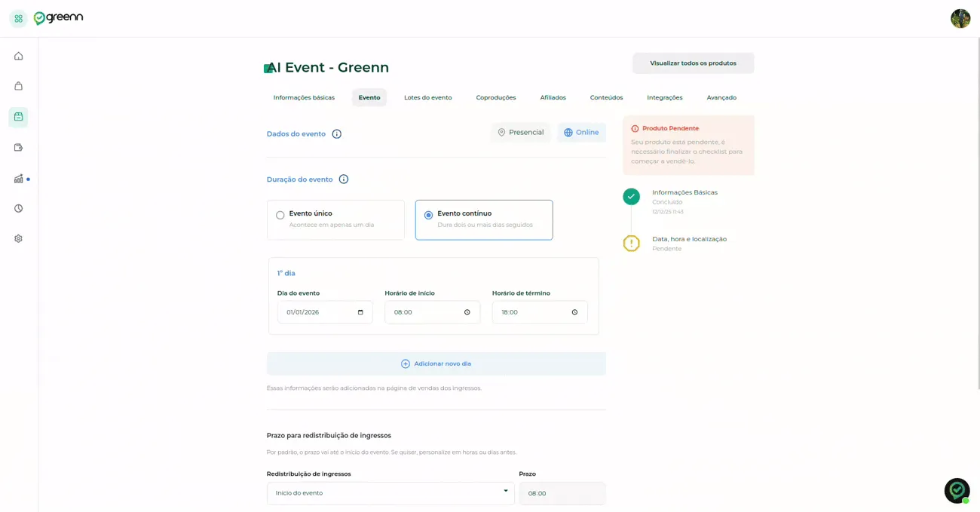Open the shopping bag sidebar icon

[x=18, y=86]
